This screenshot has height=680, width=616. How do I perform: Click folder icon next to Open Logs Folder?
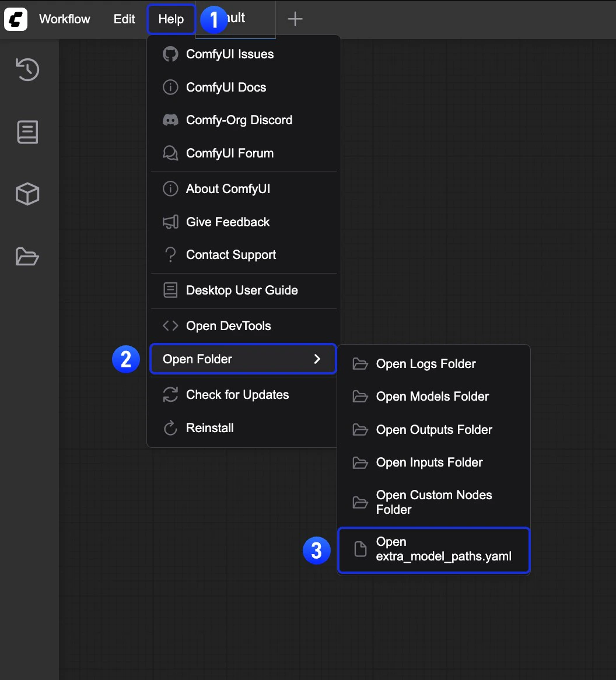(360, 364)
